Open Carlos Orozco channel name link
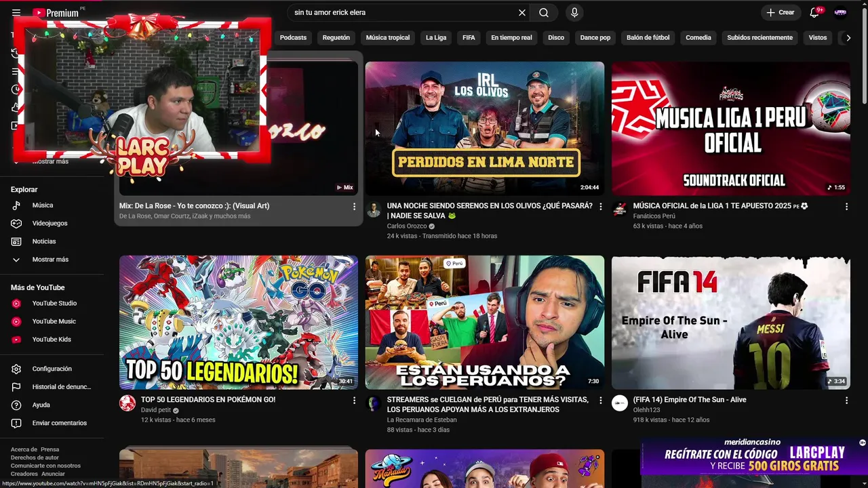868x488 pixels. (x=407, y=226)
